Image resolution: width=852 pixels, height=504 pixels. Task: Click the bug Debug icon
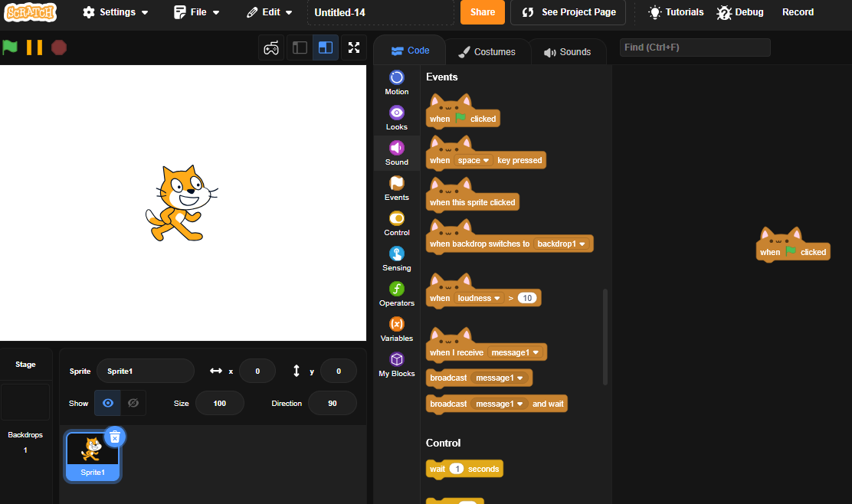click(x=724, y=12)
